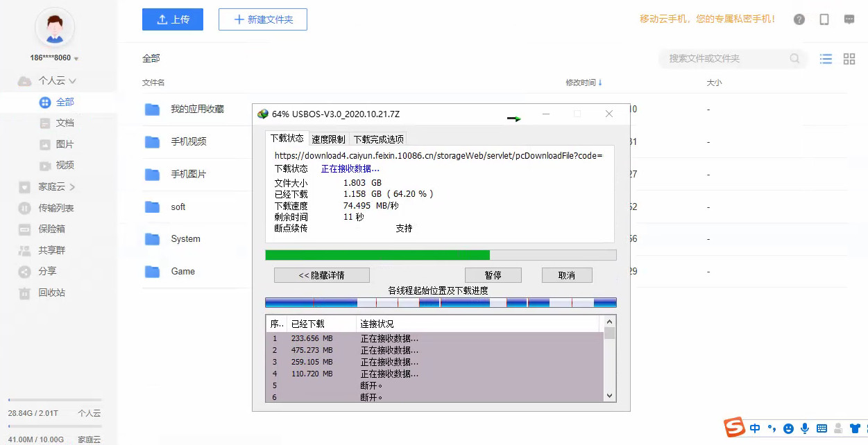Open the 我的应用收藏 folder
This screenshot has height=445, width=868.
pos(197,110)
